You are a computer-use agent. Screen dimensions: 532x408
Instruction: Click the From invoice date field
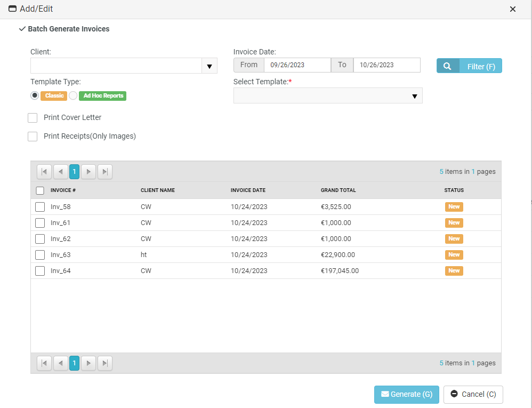tap(297, 64)
